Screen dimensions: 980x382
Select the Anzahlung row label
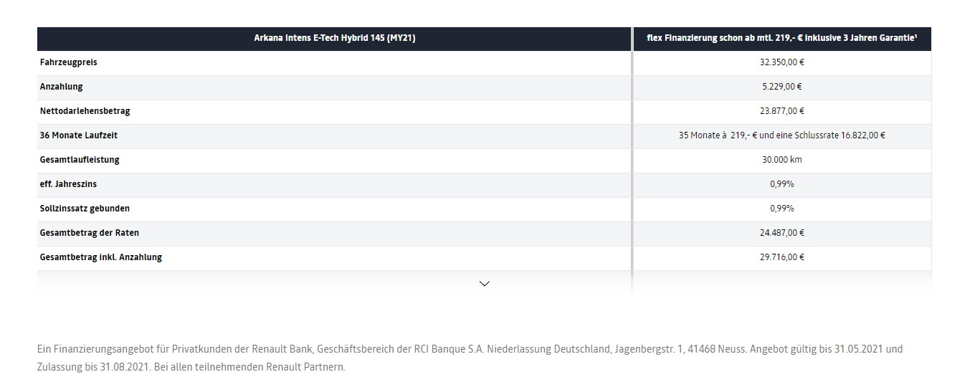(x=62, y=87)
